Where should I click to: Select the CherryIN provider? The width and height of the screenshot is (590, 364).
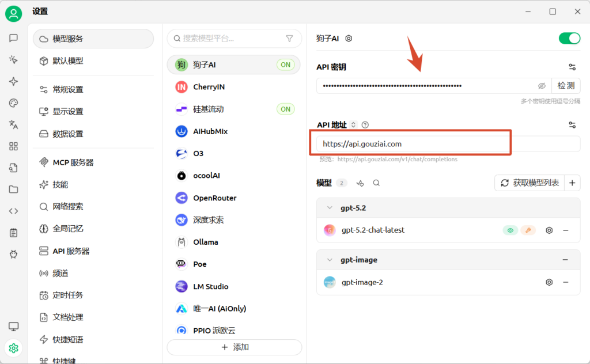click(234, 87)
